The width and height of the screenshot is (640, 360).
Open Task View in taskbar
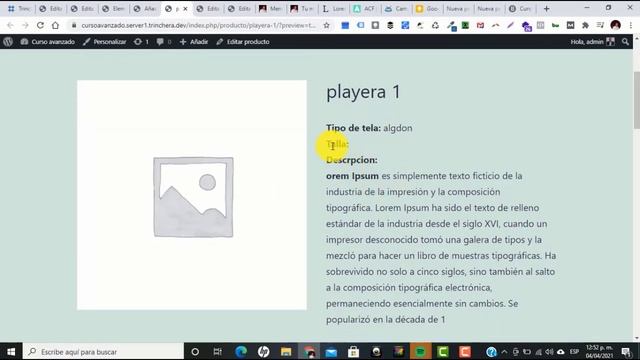click(218, 351)
